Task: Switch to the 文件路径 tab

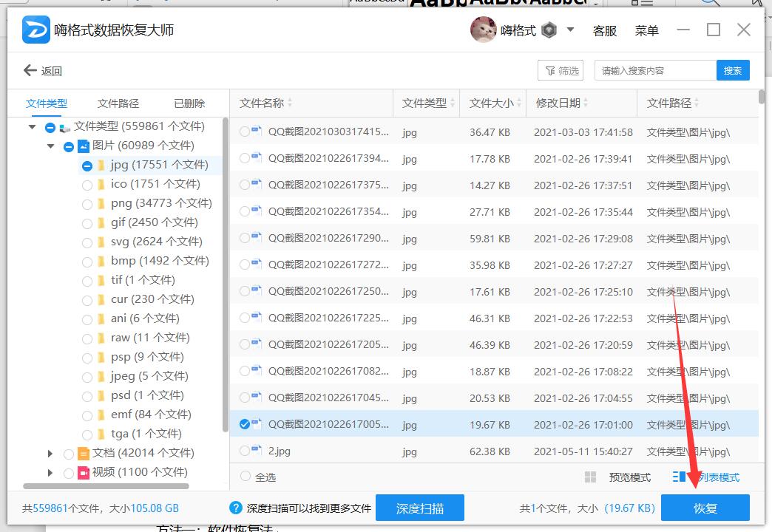Action: [x=118, y=103]
